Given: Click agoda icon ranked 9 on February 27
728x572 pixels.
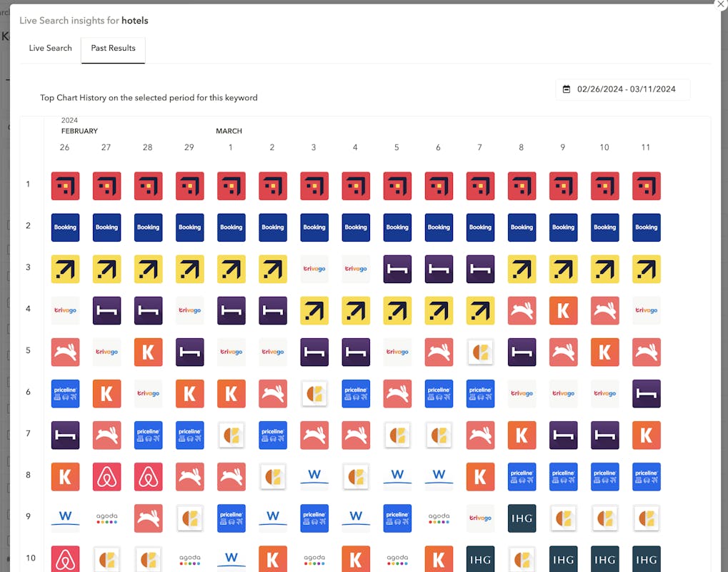Looking at the screenshot, I should 106,518.
